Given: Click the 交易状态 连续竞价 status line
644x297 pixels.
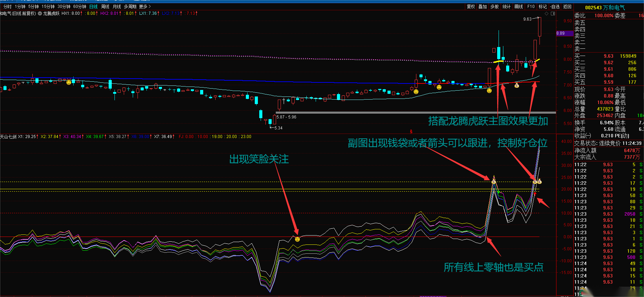Looking at the screenshot, I should (608, 143).
